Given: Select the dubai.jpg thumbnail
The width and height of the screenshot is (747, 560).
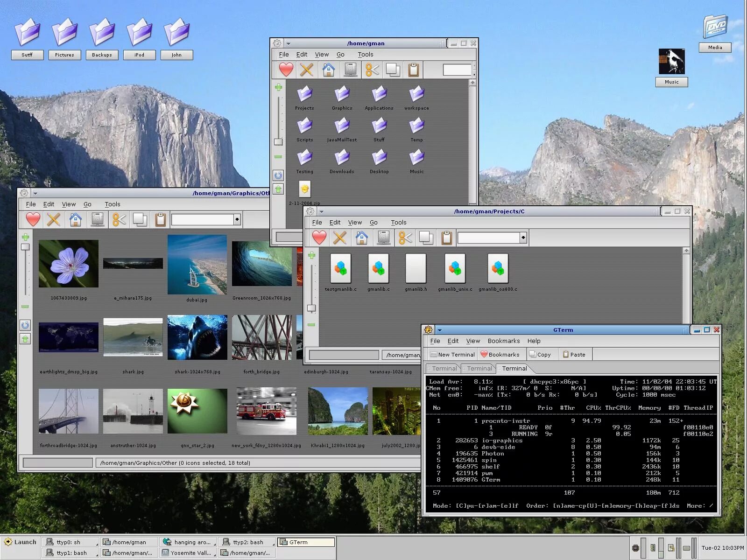Looking at the screenshot, I should [x=197, y=265].
